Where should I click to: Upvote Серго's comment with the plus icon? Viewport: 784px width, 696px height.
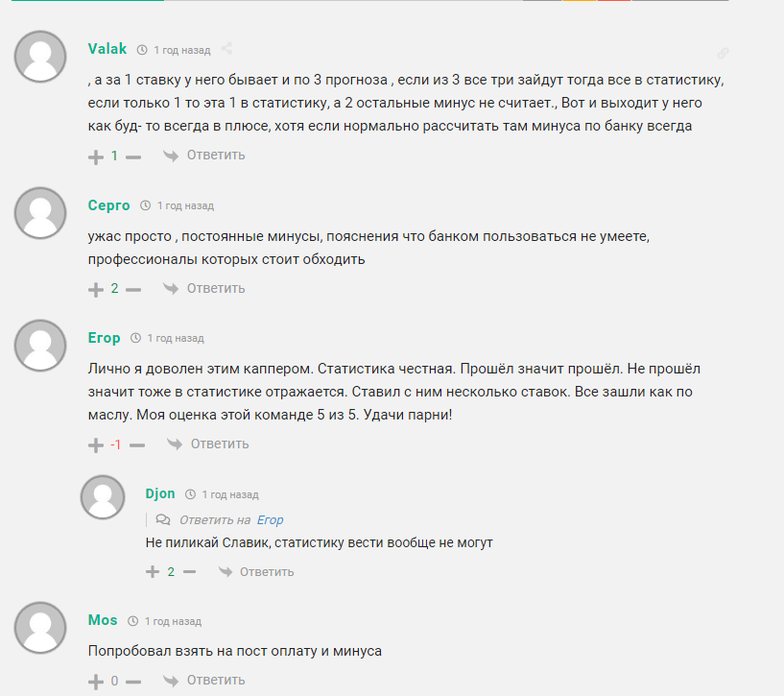pos(96,289)
